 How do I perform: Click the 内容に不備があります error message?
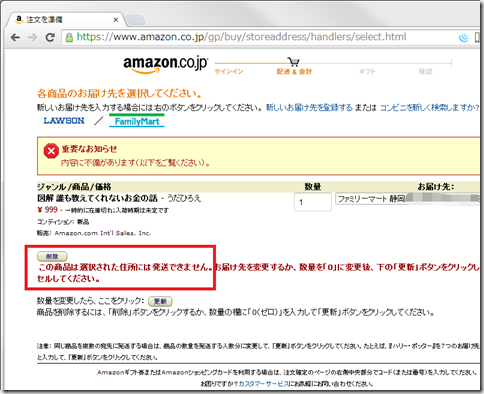coord(135,163)
